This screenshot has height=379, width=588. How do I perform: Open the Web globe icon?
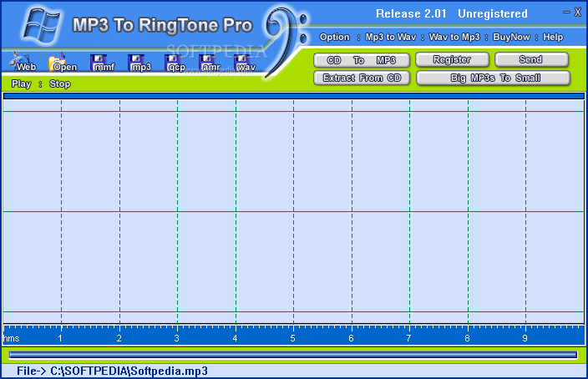(23, 62)
